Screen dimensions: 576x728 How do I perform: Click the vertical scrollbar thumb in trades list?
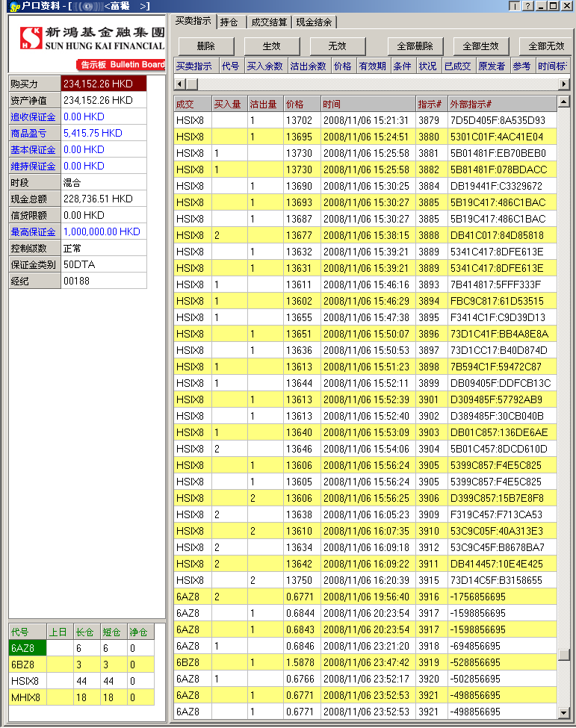564,655
